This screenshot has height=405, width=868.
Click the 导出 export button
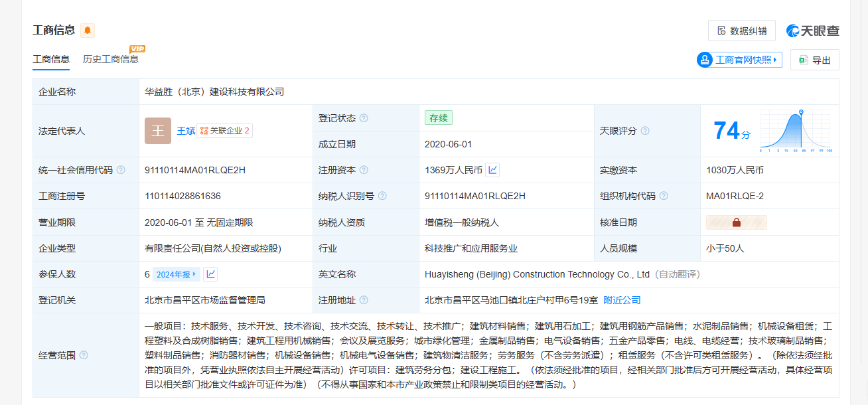pos(814,60)
